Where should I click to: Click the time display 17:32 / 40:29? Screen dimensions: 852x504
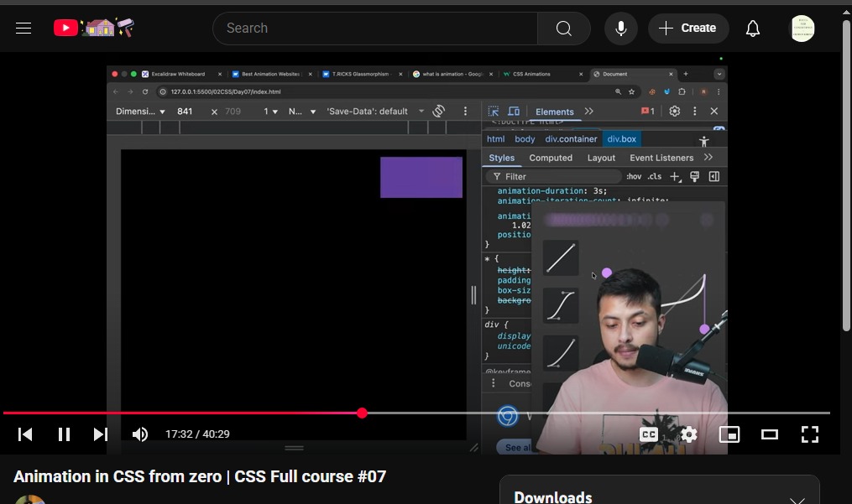coord(197,434)
